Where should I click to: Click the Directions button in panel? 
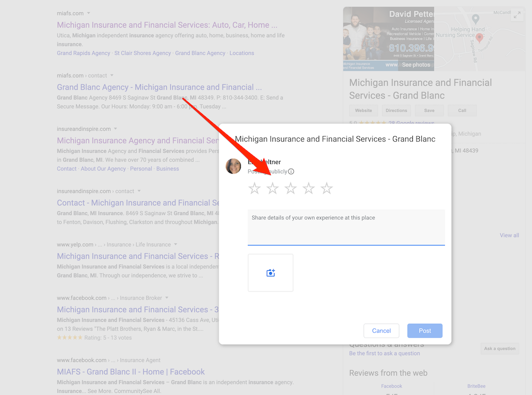(x=396, y=110)
